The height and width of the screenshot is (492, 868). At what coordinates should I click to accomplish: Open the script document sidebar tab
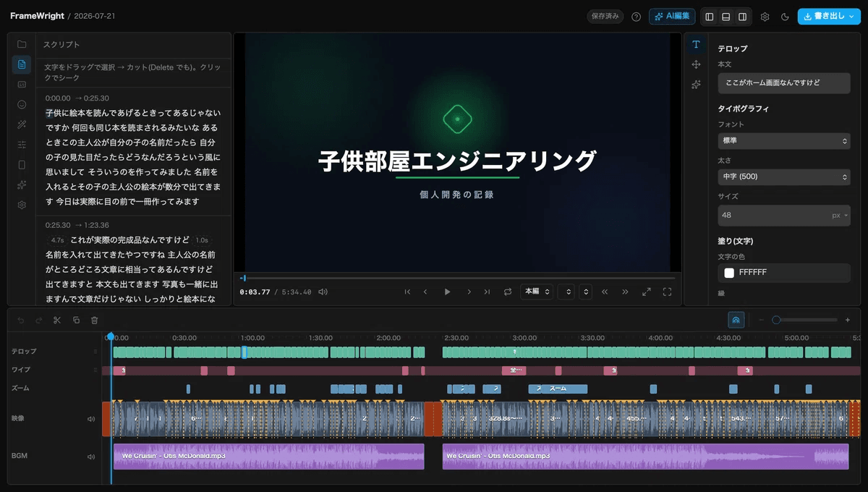(x=22, y=64)
